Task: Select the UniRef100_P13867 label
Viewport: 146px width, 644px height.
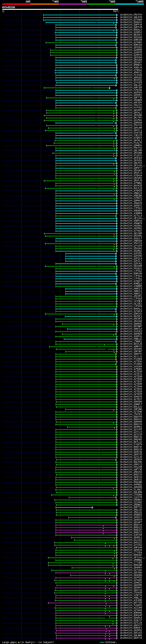Action: (x=131, y=490)
